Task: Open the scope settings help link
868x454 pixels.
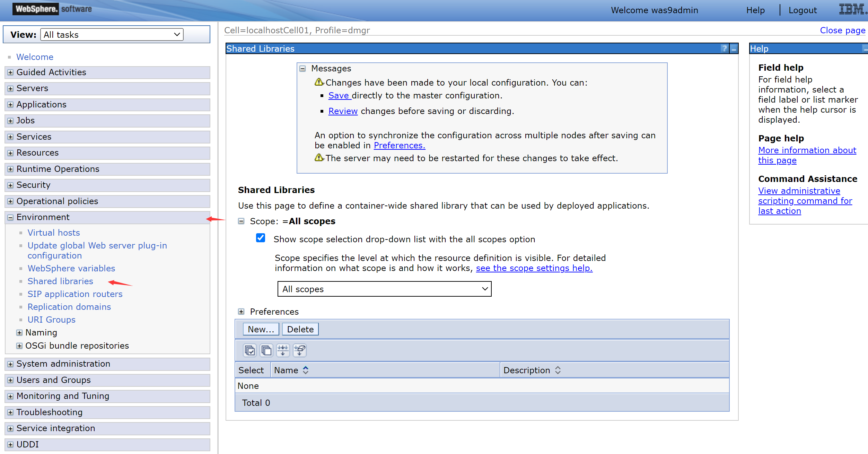Action: pyautogui.click(x=534, y=268)
